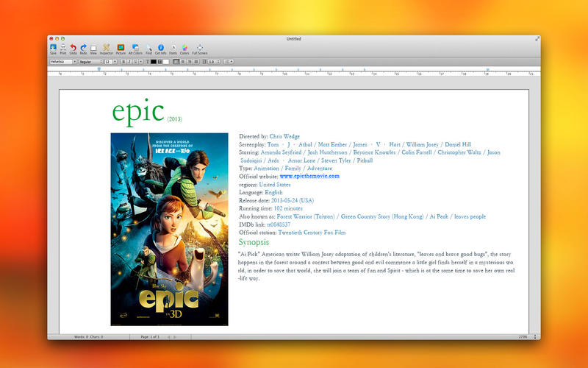Click the Chris Wedge director link
Image resolution: width=588 pixels, height=368 pixels.
tap(284, 136)
